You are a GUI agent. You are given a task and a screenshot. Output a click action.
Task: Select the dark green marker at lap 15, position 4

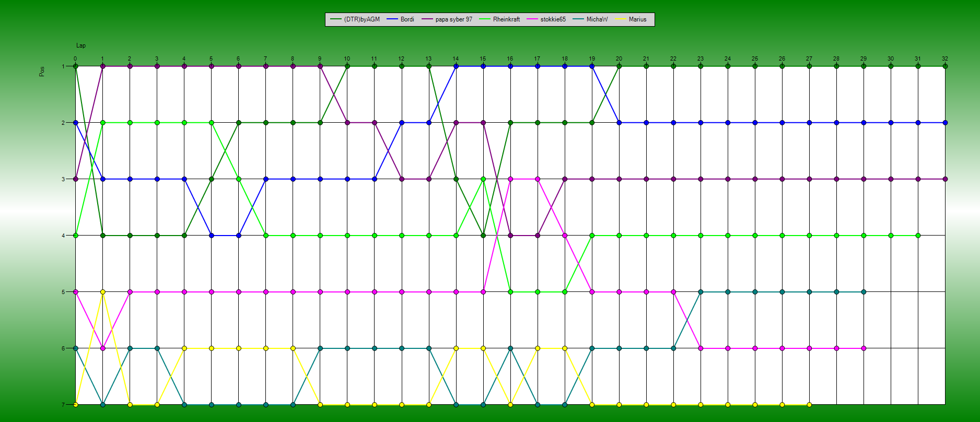click(483, 236)
